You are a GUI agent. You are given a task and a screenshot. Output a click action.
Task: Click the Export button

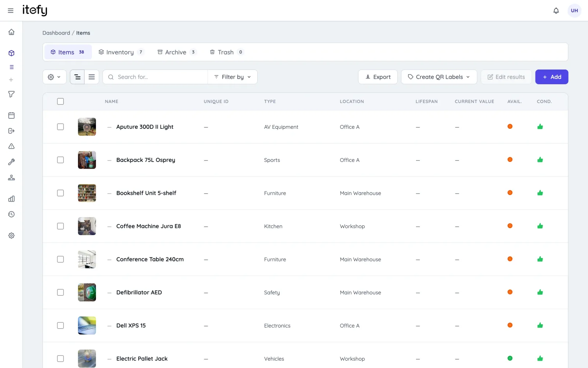click(x=378, y=77)
